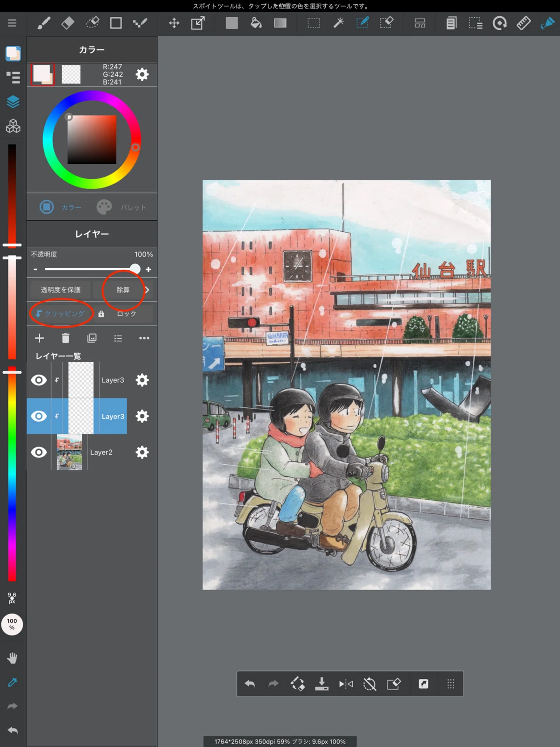
Task: Reset canvas rotation in floating toolbar
Action: coord(370,684)
